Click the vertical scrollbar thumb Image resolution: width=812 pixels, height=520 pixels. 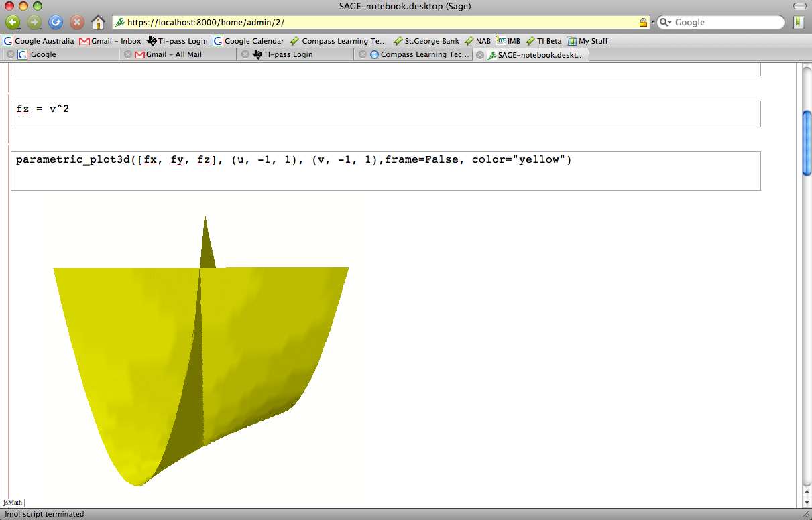(x=807, y=142)
